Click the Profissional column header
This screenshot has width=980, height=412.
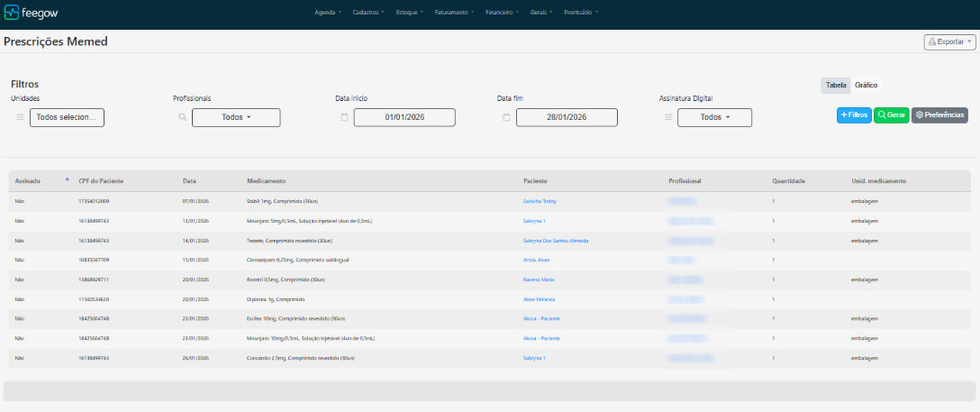(685, 181)
